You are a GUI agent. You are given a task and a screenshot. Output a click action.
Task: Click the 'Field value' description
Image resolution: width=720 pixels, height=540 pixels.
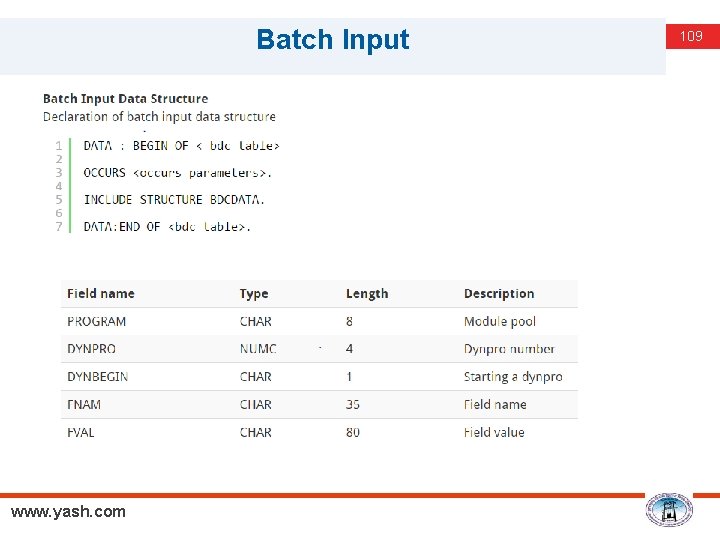pyautogui.click(x=494, y=433)
